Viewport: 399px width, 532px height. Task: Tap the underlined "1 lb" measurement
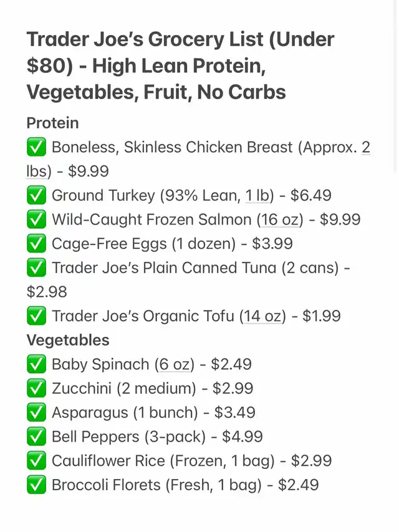pos(259,196)
